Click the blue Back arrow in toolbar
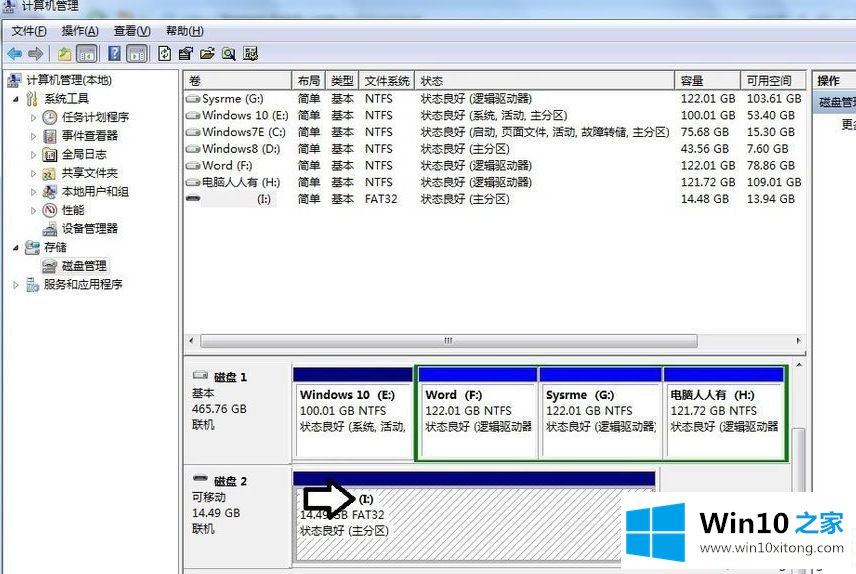This screenshot has height=574, width=856. tap(15, 54)
